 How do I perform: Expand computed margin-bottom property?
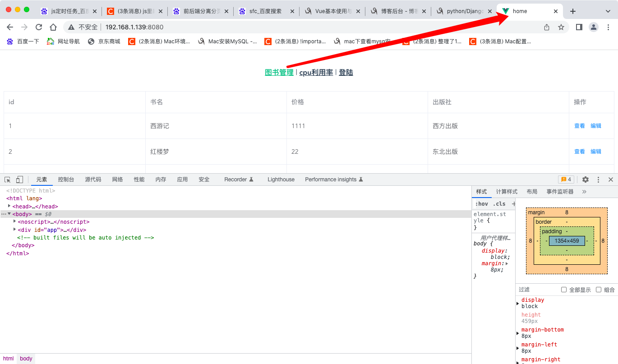click(518, 333)
